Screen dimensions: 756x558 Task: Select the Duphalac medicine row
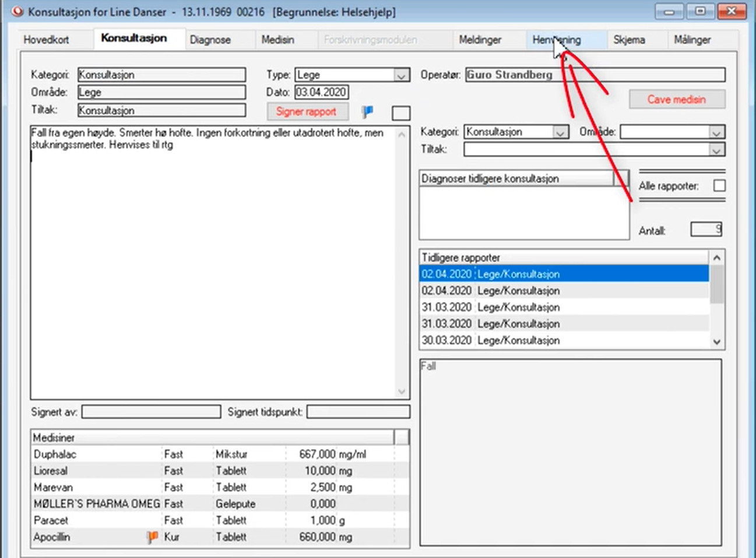click(220, 454)
